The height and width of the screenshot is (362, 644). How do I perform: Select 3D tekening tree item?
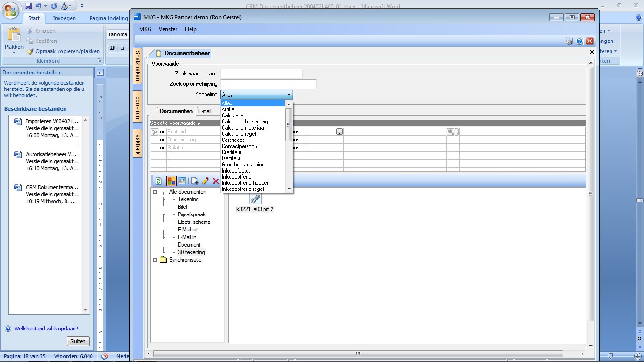point(191,252)
